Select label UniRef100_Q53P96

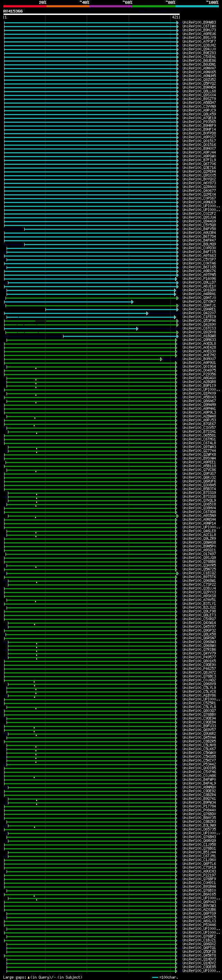pyautogui.click(x=199, y=321)
